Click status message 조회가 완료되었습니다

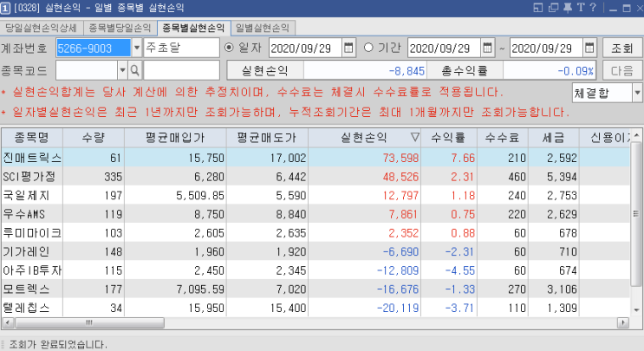[x=58, y=344]
